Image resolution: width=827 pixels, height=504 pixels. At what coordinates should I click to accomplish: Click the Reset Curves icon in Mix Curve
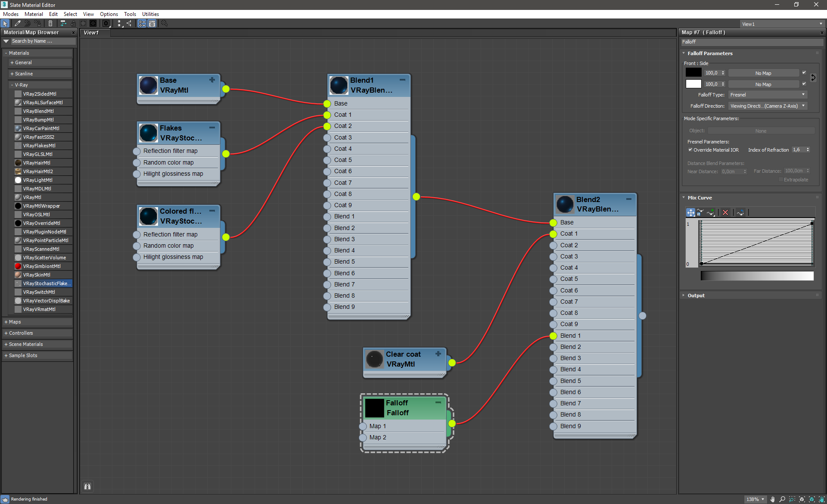coord(740,212)
